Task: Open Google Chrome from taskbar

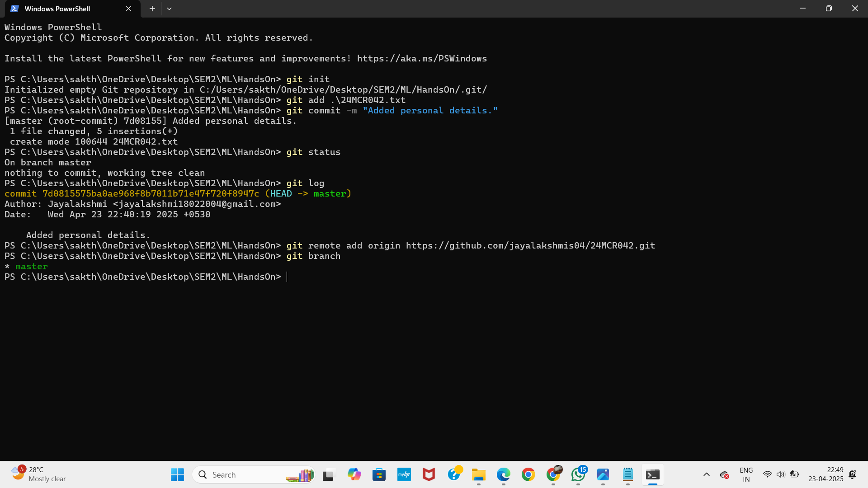Action: (x=528, y=474)
